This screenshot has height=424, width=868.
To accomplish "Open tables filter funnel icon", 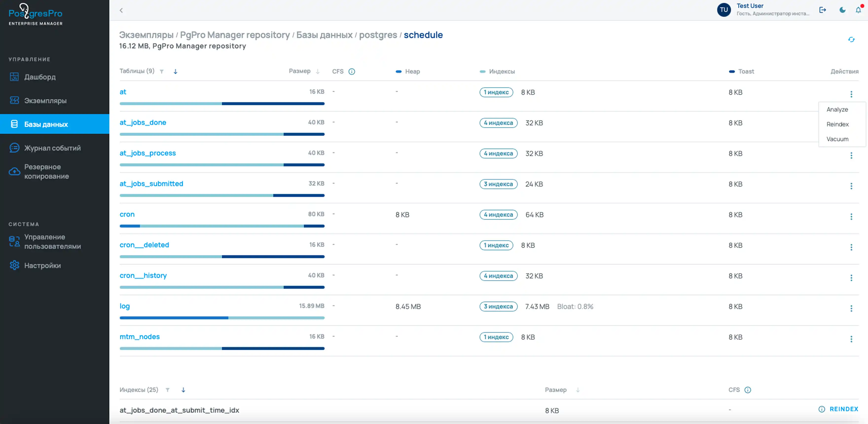I will tap(162, 71).
